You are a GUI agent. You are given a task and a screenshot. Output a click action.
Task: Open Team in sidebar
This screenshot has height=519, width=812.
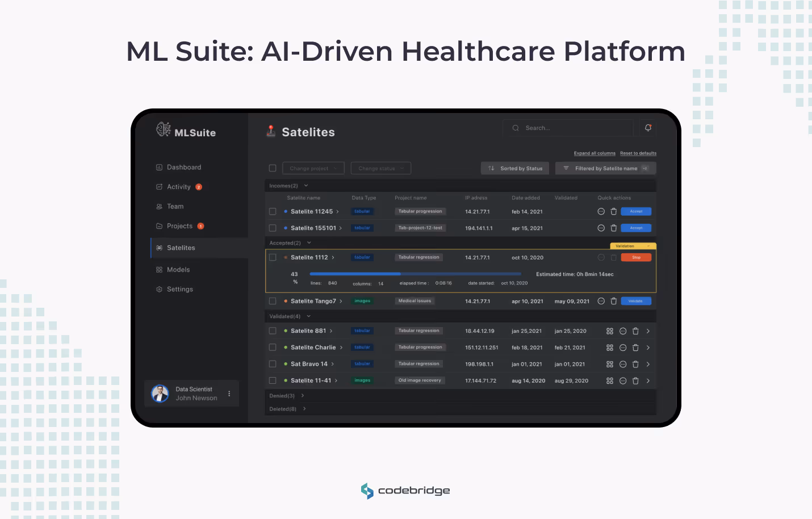coord(170,207)
